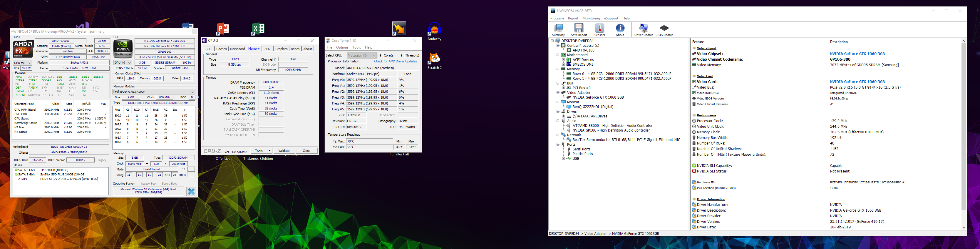Select SMBIOS DMI tree item
This screenshot has height=249, width=980.
(582, 64)
